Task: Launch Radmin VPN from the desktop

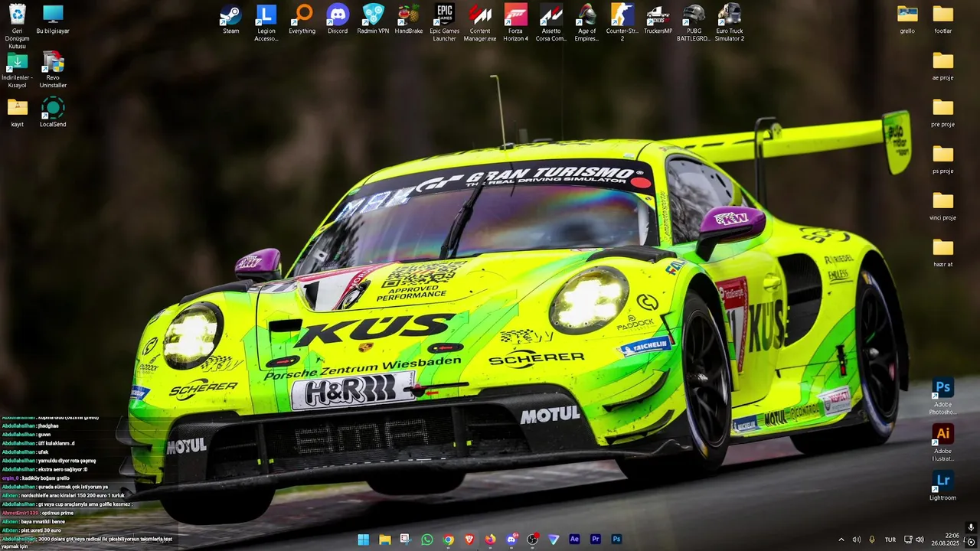Action: 373,19
